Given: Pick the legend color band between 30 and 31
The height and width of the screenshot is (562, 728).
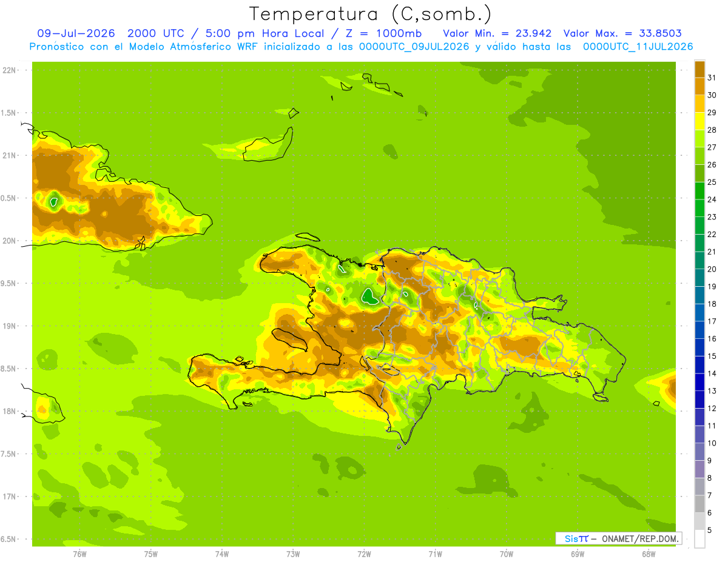Looking at the screenshot, I should (x=699, y=85).
